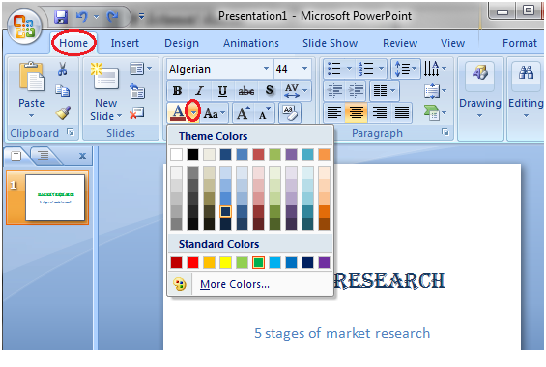This screenshot has height=367, width=546.
Task: Enable Center text alignment
Action: point(356,113)
